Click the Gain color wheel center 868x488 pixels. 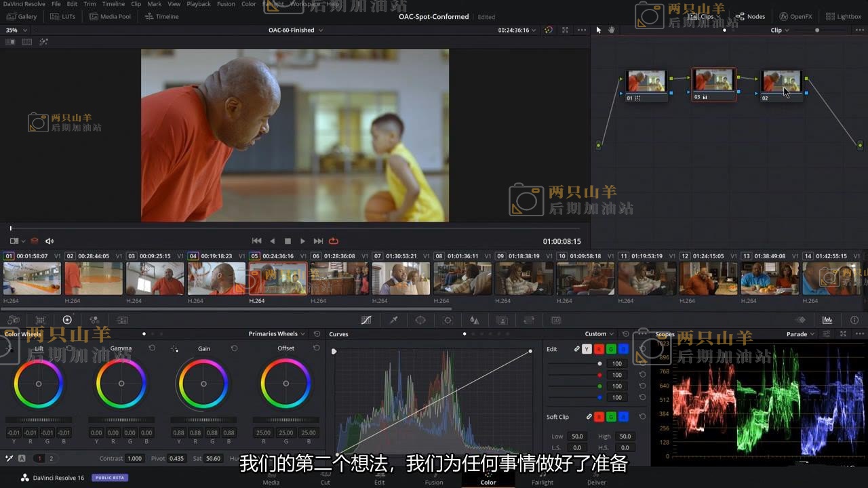[203, 384]
